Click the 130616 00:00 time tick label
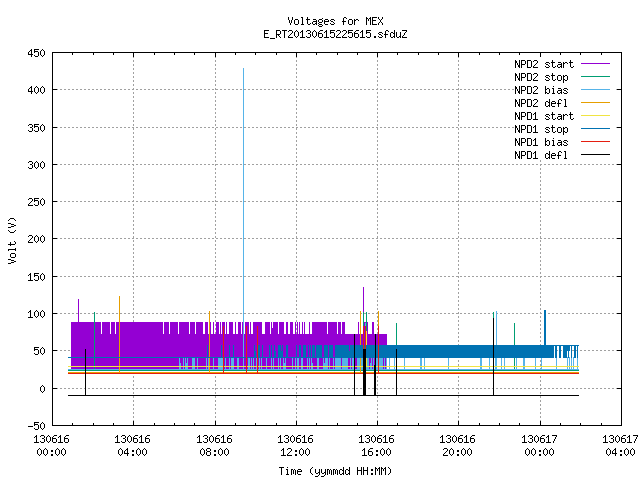The height and width of the screenshot is (480, 640). pyautogui.click(x=51, y=446)
